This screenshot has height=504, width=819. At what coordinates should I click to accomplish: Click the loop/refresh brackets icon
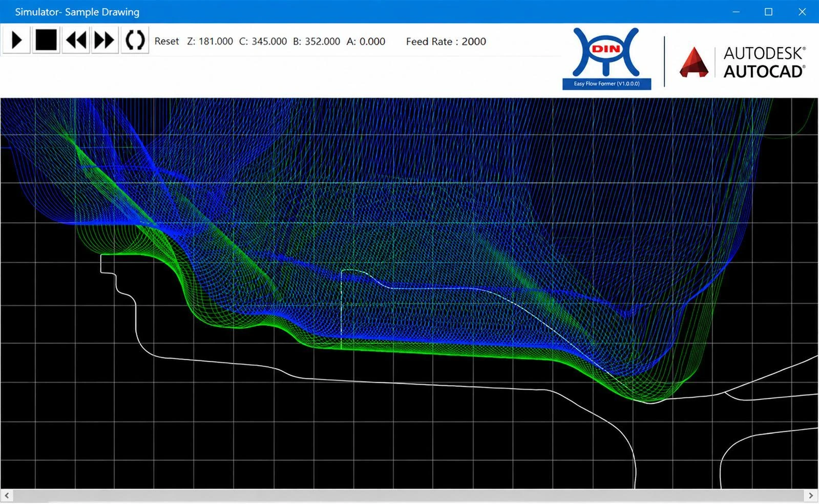(135, 40)
